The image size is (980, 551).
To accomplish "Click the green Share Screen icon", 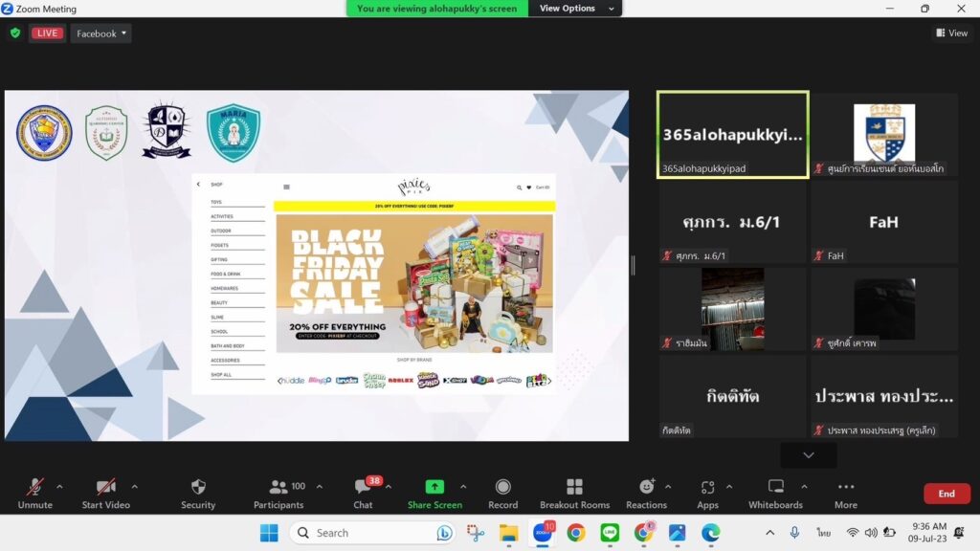I will pyautogui.click(x=434, y=487).
